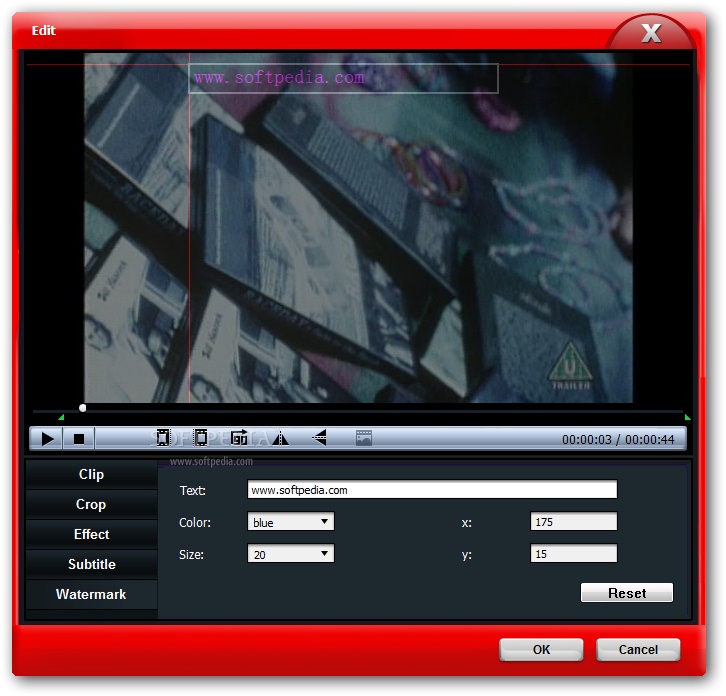This screenshot has height=696, width=726.
Task: Confirm edits with OK button
Action: [x=541, y=650]
